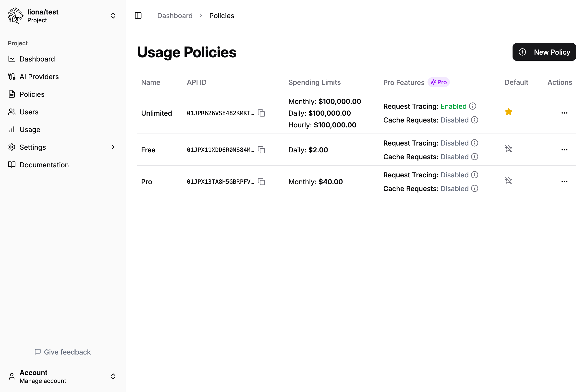588x392 pixels.
Task: Open info for Free Cache Requests
Action: pyautogui.click(x=474, y=157)
